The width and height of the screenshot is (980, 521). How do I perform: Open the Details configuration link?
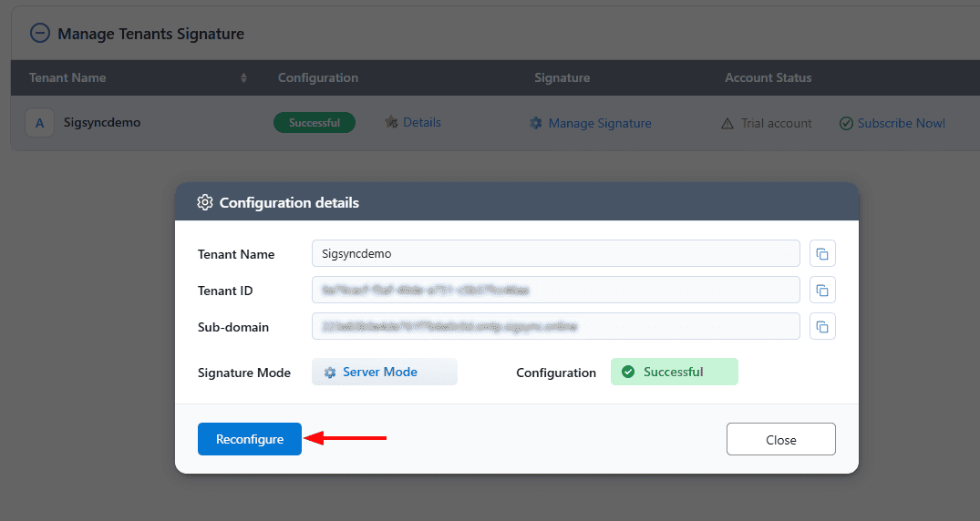pyautogui.click(x=421, y=122)
